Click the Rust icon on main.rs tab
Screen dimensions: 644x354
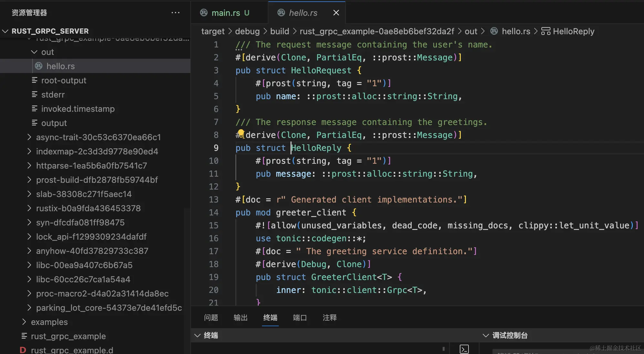point(204,13)
